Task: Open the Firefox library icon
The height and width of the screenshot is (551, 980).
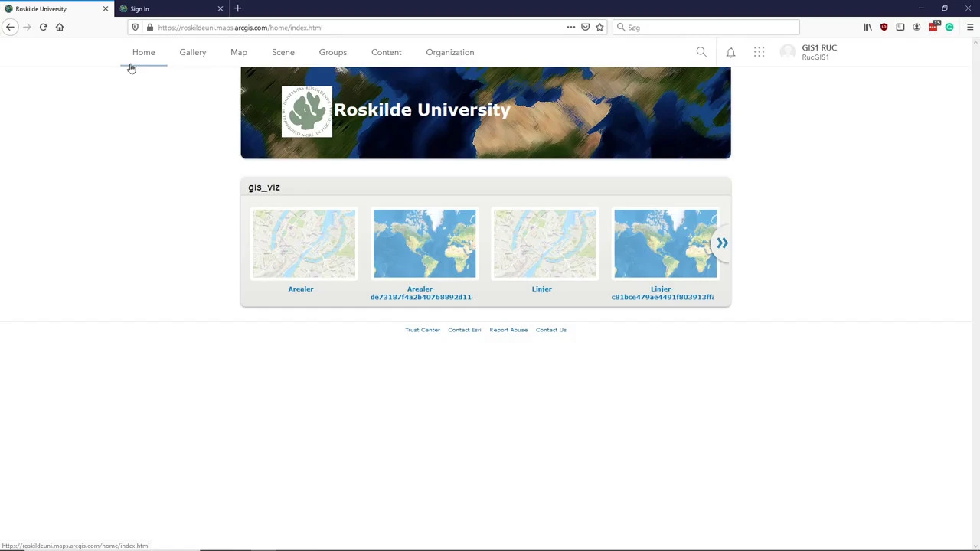Action: pyautogui.click(x=867, y=28)
